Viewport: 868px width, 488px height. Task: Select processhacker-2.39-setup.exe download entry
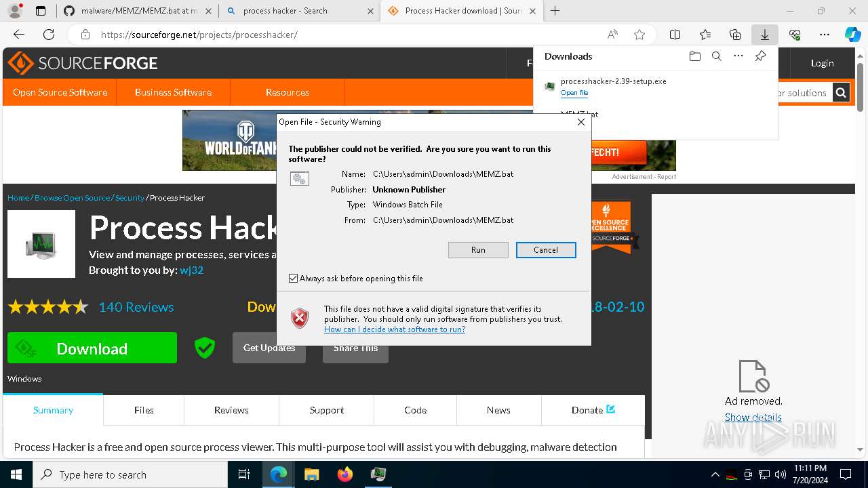pyautogui.click(x=655, y=87)
